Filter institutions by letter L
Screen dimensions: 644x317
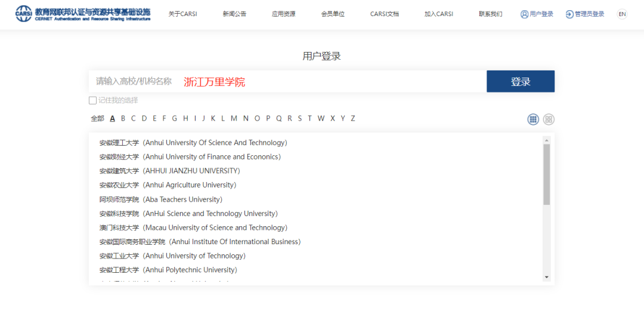[223, 118]
